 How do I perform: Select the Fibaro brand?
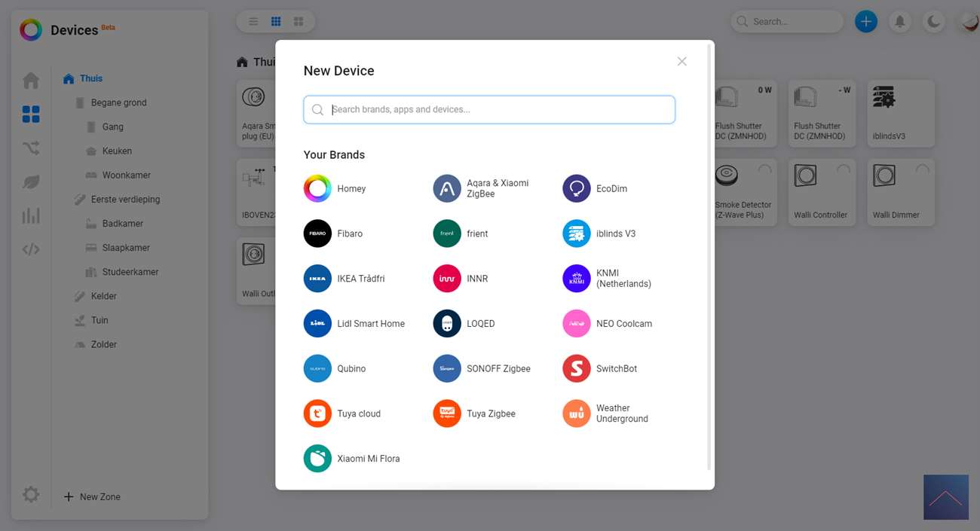pyautogui.click(x=333, y=233)
